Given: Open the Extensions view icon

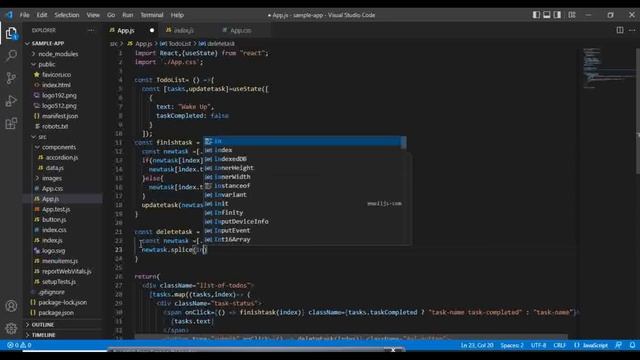Looking at the screenshot, I should point(11,123).
